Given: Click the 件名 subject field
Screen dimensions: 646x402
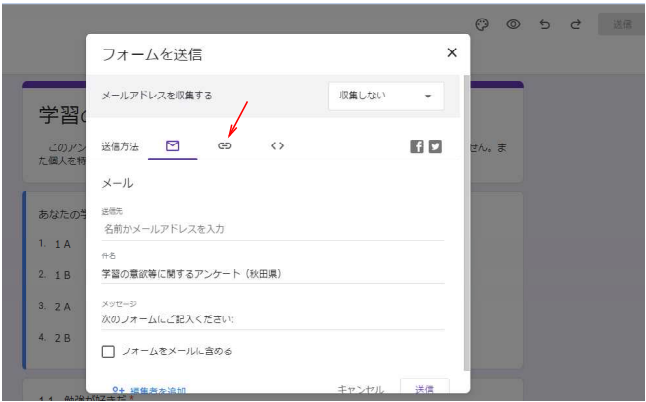Looking at the screenshot, I should tap(273, 274).
